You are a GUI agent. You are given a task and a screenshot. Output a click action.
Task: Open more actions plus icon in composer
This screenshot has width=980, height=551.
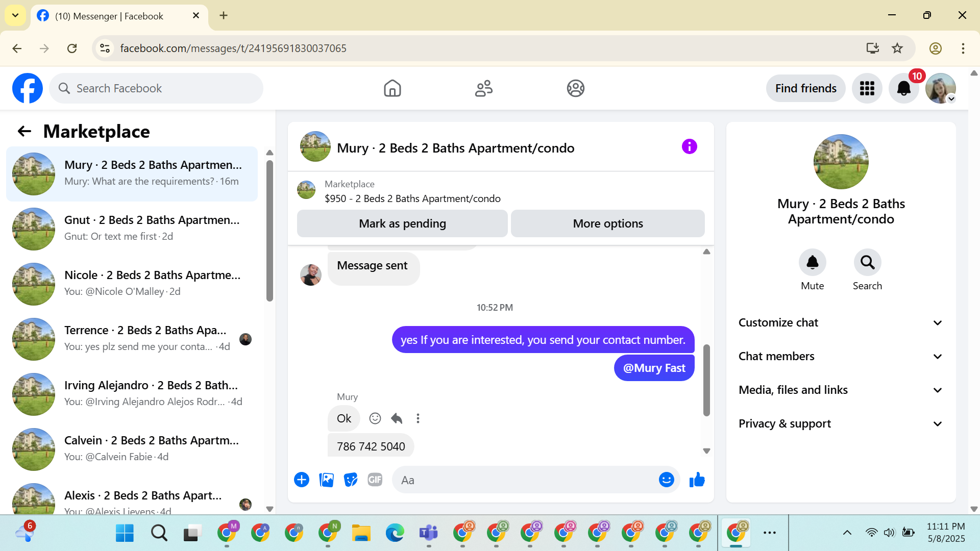tap(302, 480)
